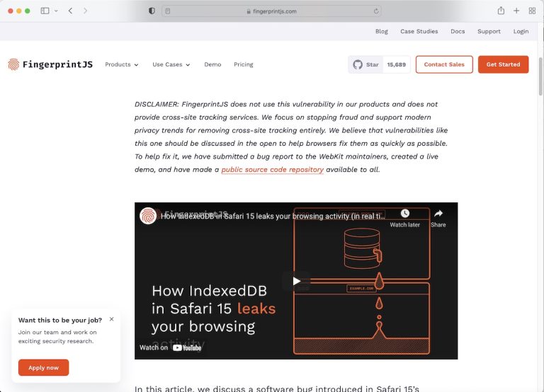Open the public source code repository link

click(272, 170)
